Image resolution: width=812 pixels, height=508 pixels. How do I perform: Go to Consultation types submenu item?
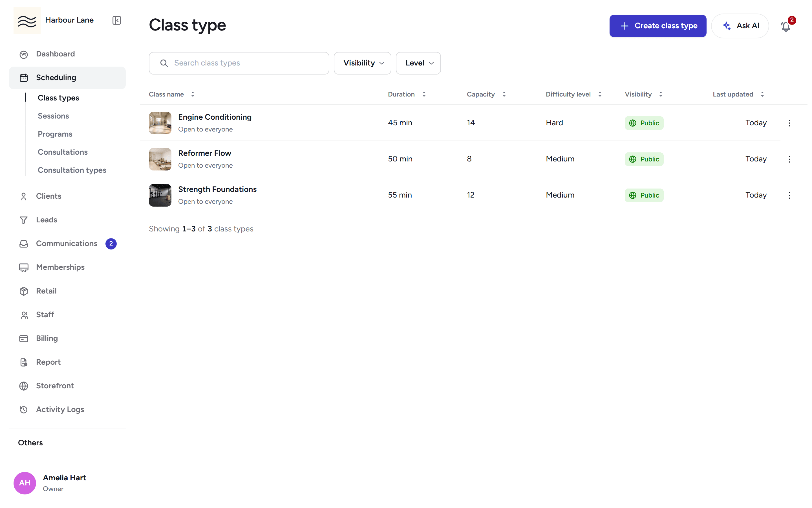[x=72, y=170]
